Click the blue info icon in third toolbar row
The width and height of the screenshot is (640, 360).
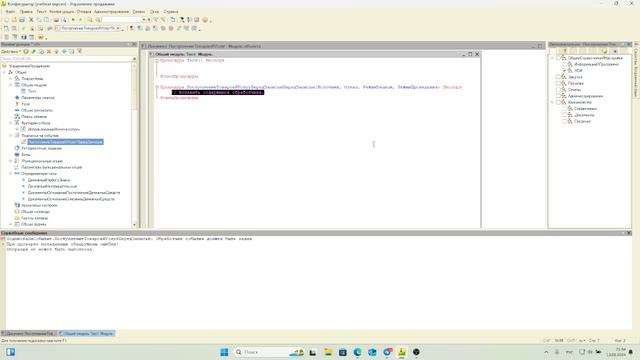24,37
